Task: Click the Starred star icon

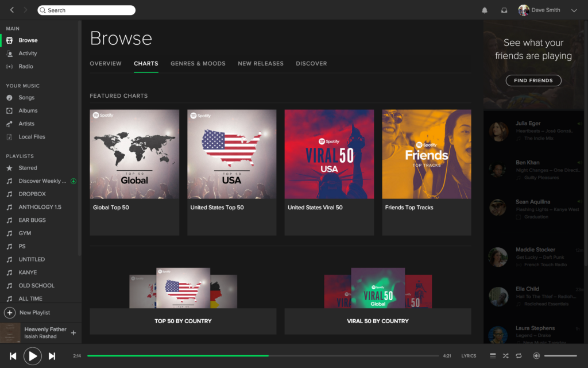Action: pos(9,168)
